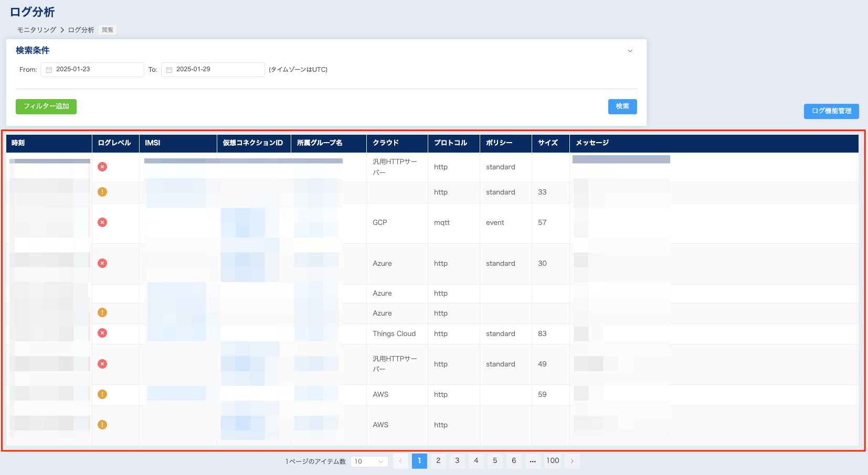Open the items per page dropdown

tap(369, 461)
